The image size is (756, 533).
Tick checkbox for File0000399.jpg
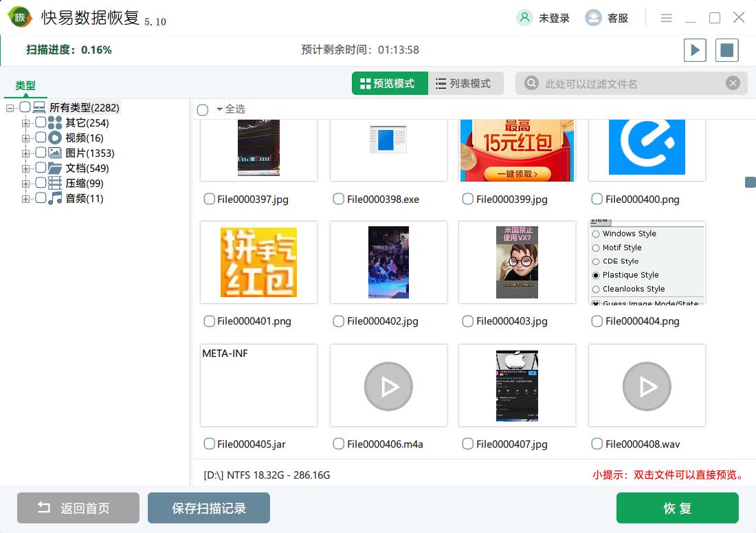(467, 199)
